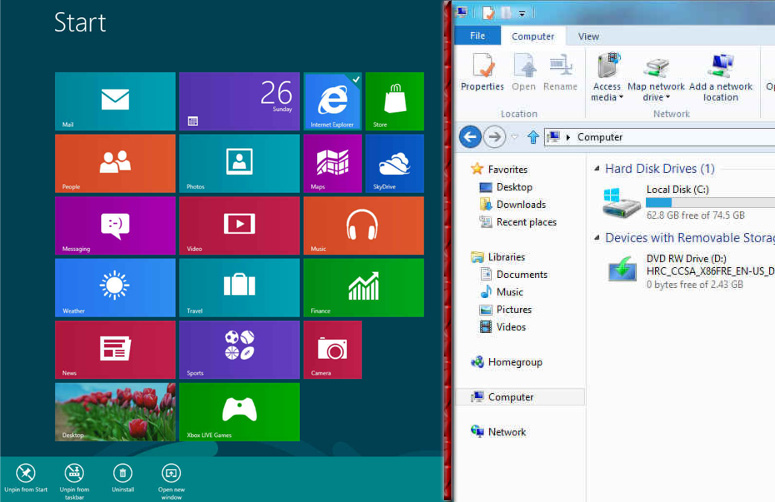Open the Calendar tile showing 26 Sunday
Viewport: 775px width, 502px height.
[x=239, y=101]
